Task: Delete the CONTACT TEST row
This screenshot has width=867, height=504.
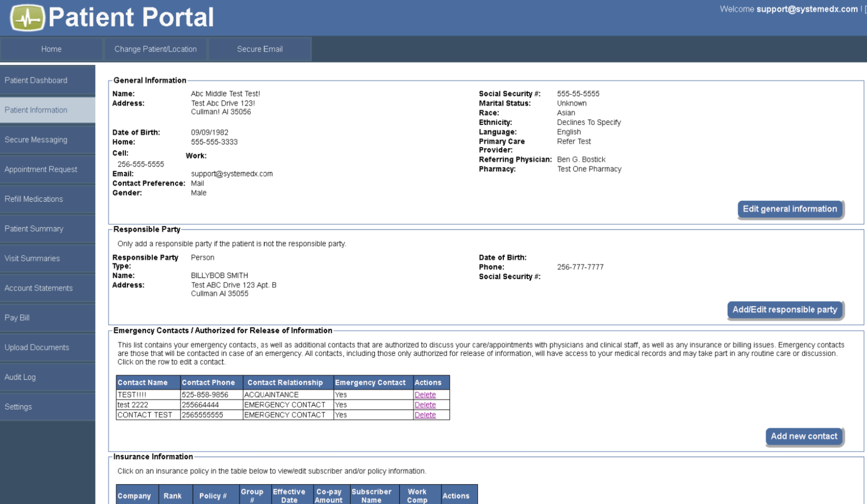Action: coord(425,415)
